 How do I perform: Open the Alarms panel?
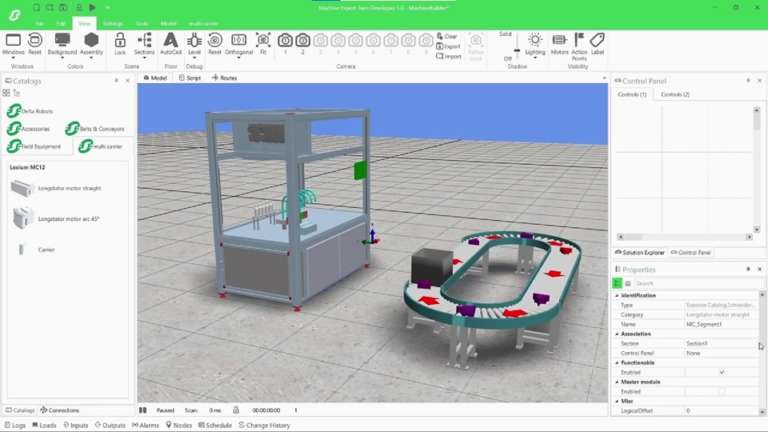[145, 425]
